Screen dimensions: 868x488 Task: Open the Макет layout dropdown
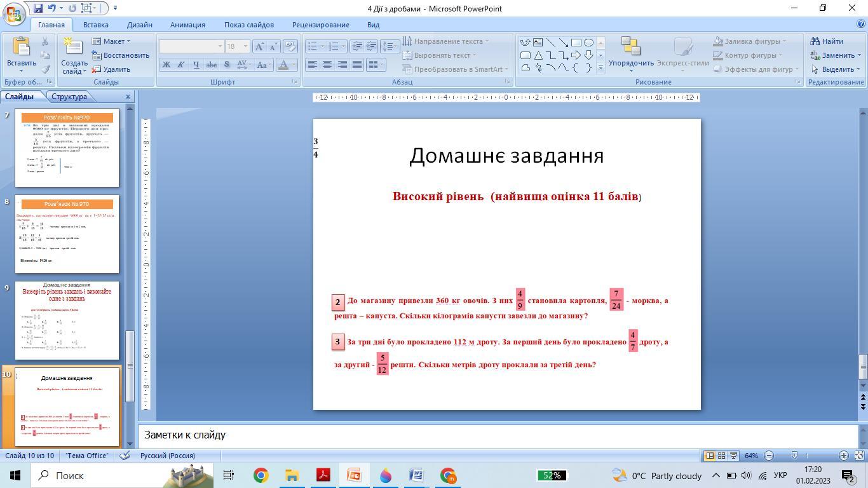point(111,41)
